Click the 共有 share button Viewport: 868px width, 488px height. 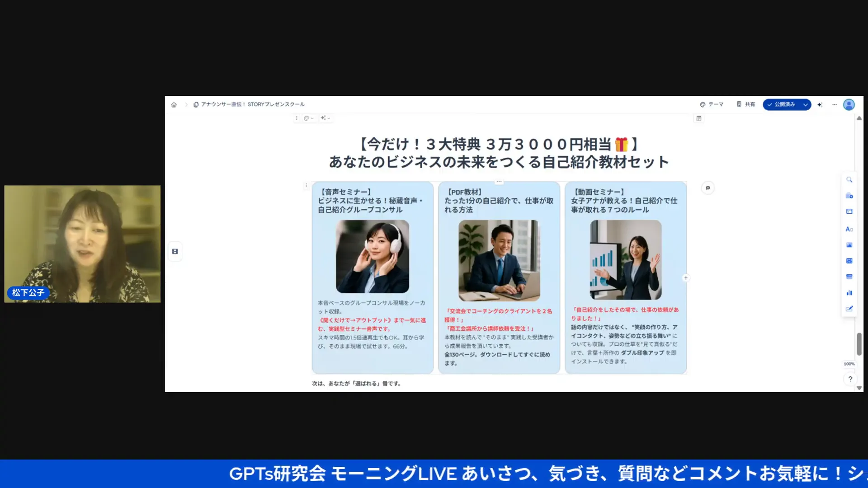click(x=746, y=104)
